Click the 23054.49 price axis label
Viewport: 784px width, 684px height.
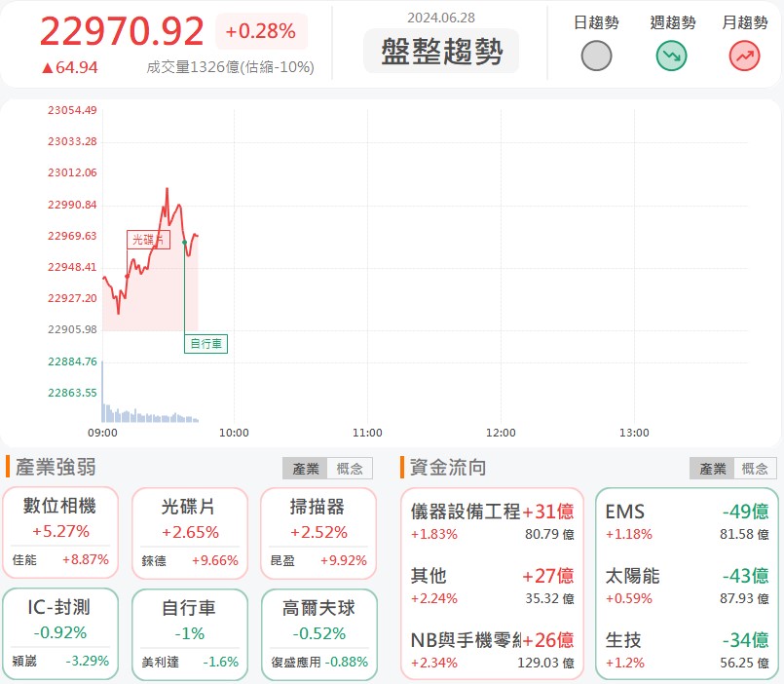tap(72, 110)
